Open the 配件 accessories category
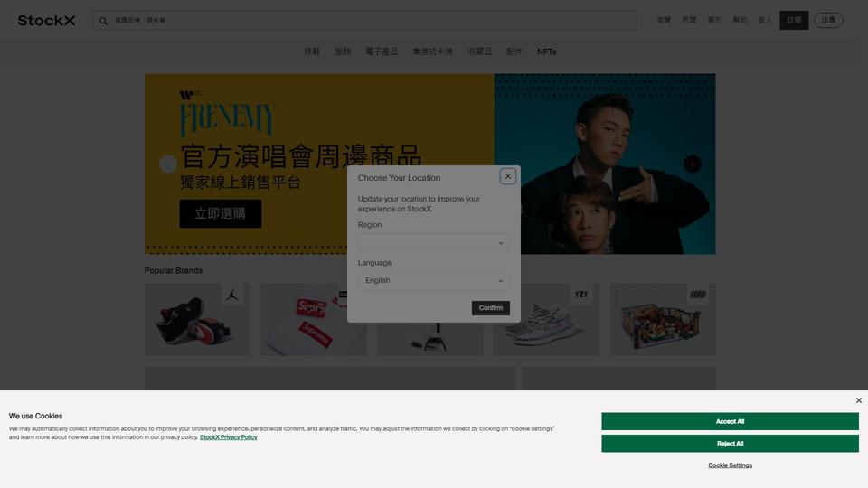The height and width of the screenshot is (488, 868). tap(514, 52)
